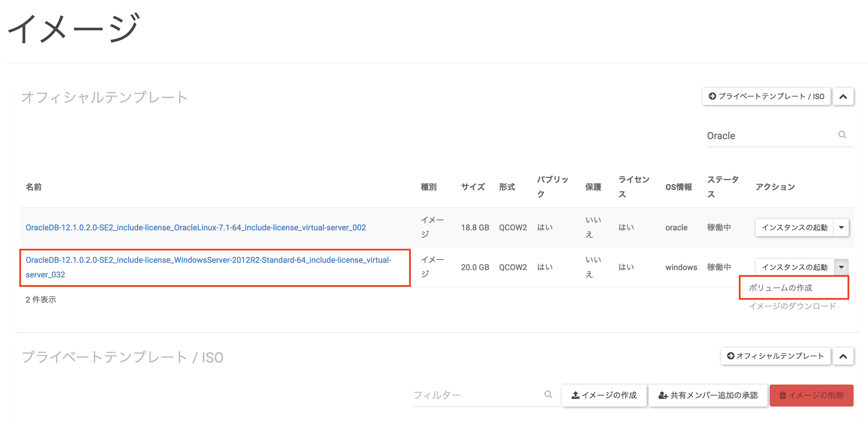The height and width of the screenshot is (424, 868).
Task: Click the search icon beside the Oracle field
Action: pos(842,135)
